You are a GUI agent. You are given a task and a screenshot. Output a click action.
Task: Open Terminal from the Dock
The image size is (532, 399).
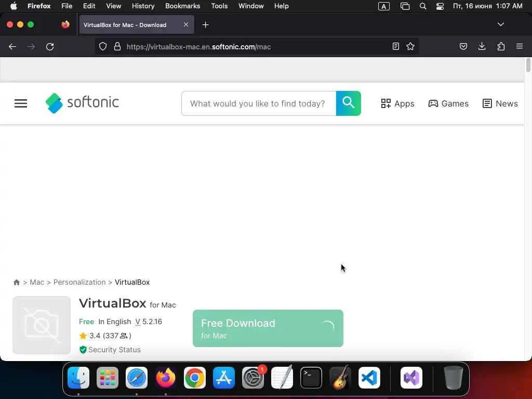click(311, 378)
